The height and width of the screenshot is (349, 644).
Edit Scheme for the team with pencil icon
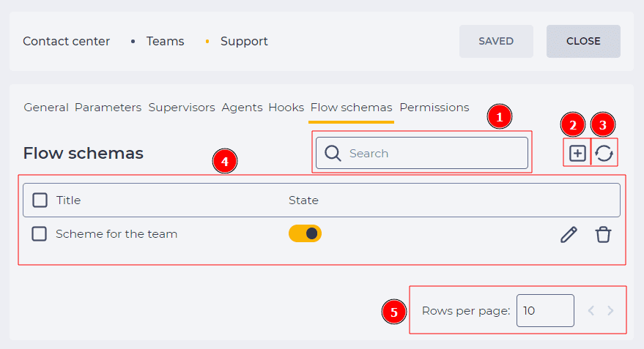tap(569, 235)
